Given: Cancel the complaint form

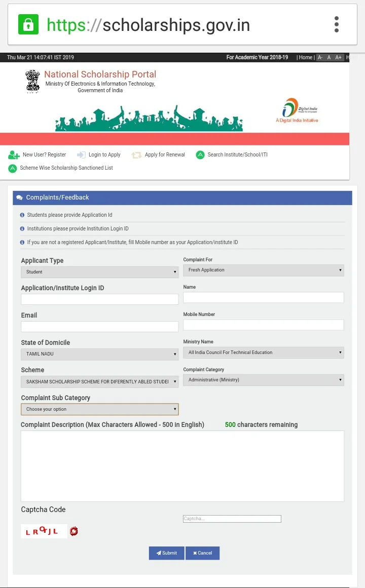Looking at the screenshot, I should 202,553.
